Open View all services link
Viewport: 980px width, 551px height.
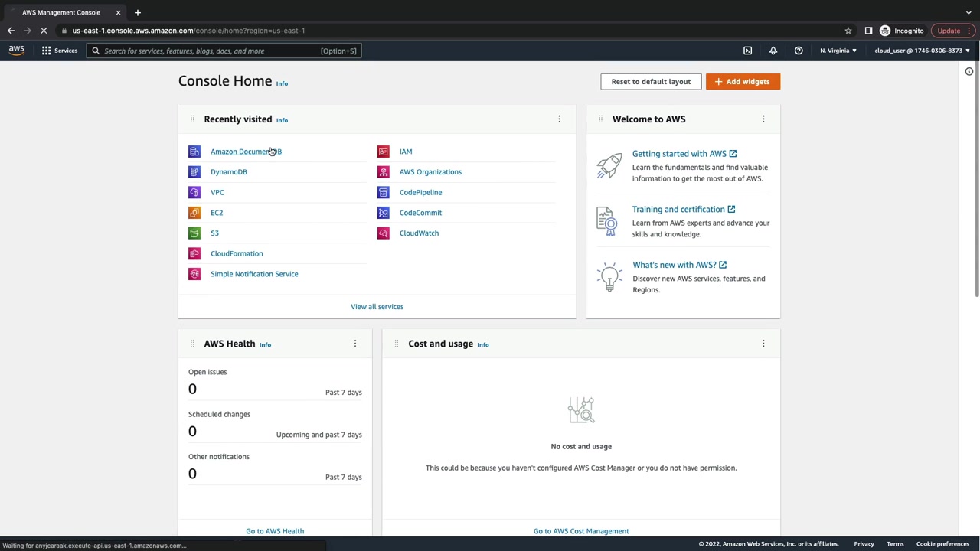(x=377, y=307)
